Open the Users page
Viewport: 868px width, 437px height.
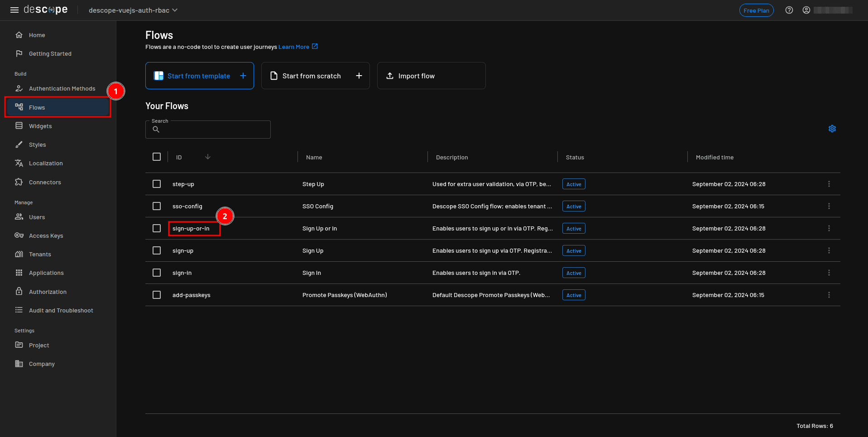(x=37, y=217)
